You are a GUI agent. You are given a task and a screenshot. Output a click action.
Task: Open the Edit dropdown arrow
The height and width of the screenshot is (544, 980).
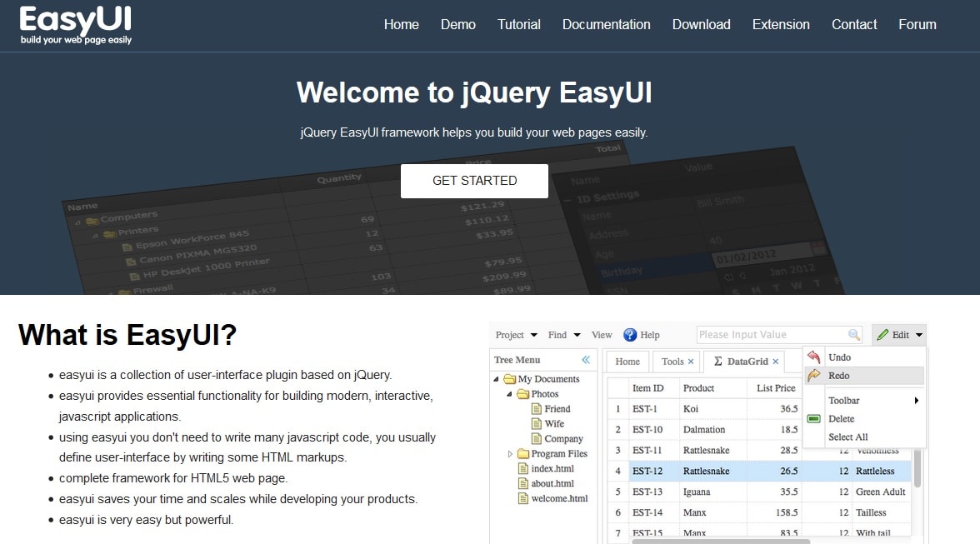click(x=919, y=335)
